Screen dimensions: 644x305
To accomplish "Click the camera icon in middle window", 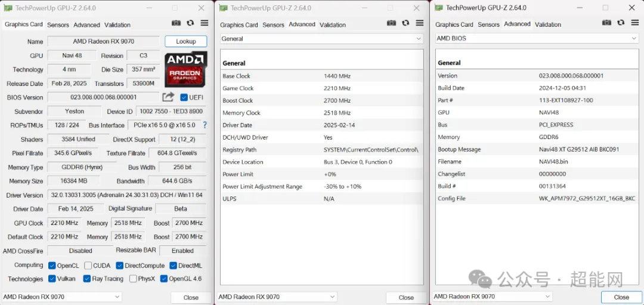I will (x=391, y=23).
